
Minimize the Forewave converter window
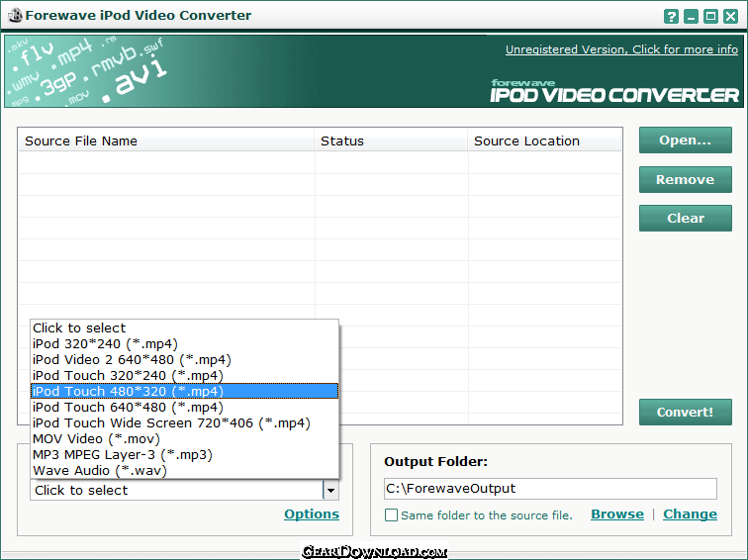tap(691, 17)
